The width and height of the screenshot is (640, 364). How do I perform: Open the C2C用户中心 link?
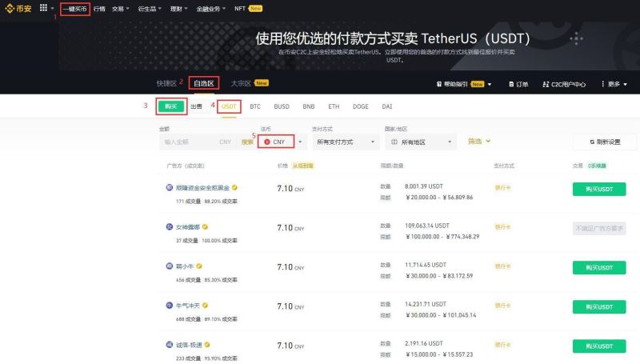tap(564, 84)
